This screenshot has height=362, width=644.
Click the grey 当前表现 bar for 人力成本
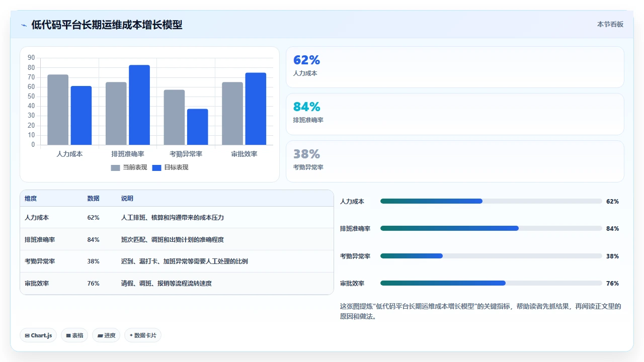[58, 110]
